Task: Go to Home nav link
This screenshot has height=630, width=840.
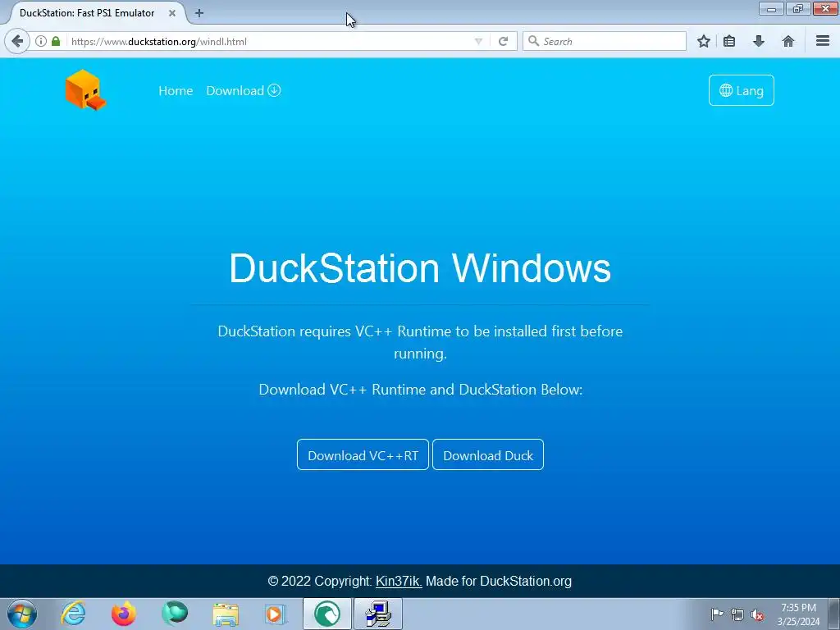Action: coord(176,90)
